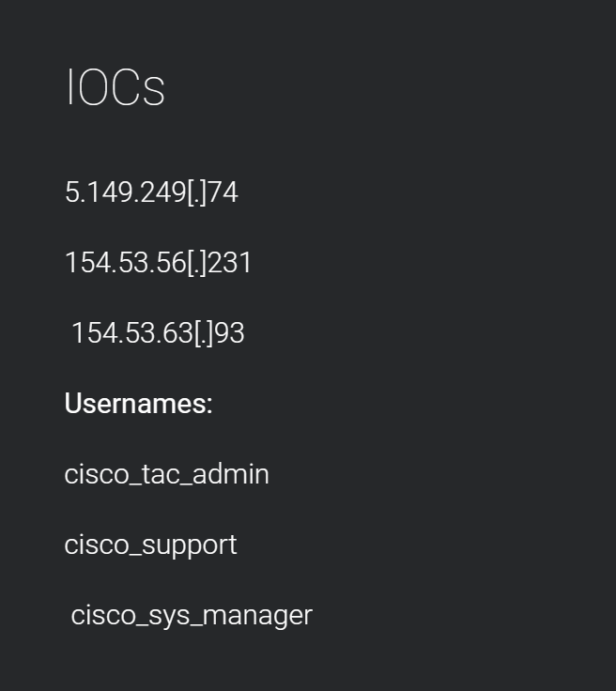Click the word cisco in cisco_tac_admin
Image resolution: width=616 pixels, height=691 pixels.
pyautogui.click(x=97, y=475)
